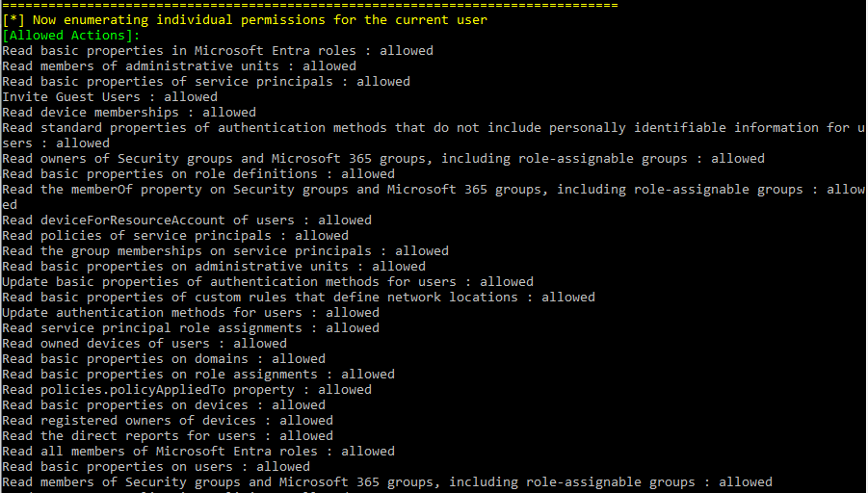Click Update authentication methods for users line

[x=191, y=313]
